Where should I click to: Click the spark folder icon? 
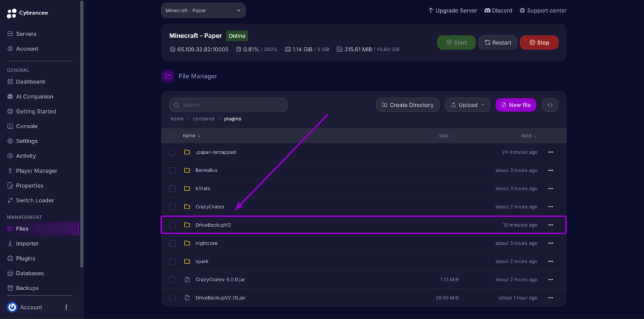(187, 261)
